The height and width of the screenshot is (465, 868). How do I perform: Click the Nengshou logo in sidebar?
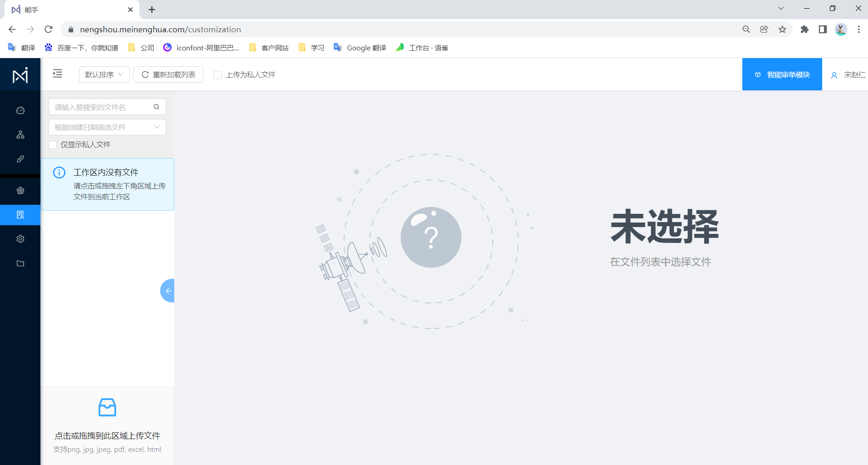tap(20, 75)
